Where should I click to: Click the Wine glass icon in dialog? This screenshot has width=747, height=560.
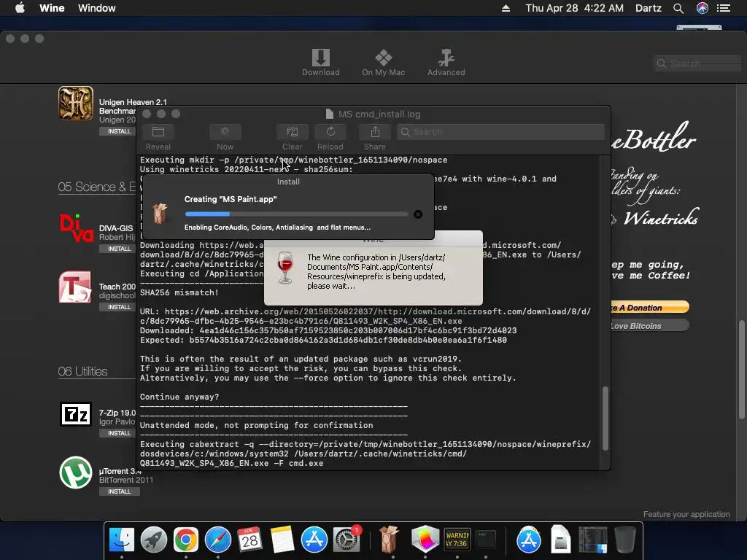[x=285, y=267]
